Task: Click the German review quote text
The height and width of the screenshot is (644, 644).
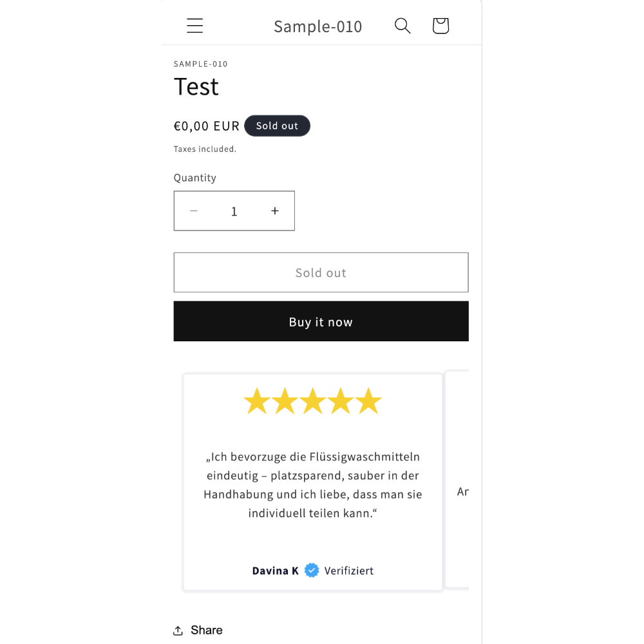Action: [x=313, y=485]
